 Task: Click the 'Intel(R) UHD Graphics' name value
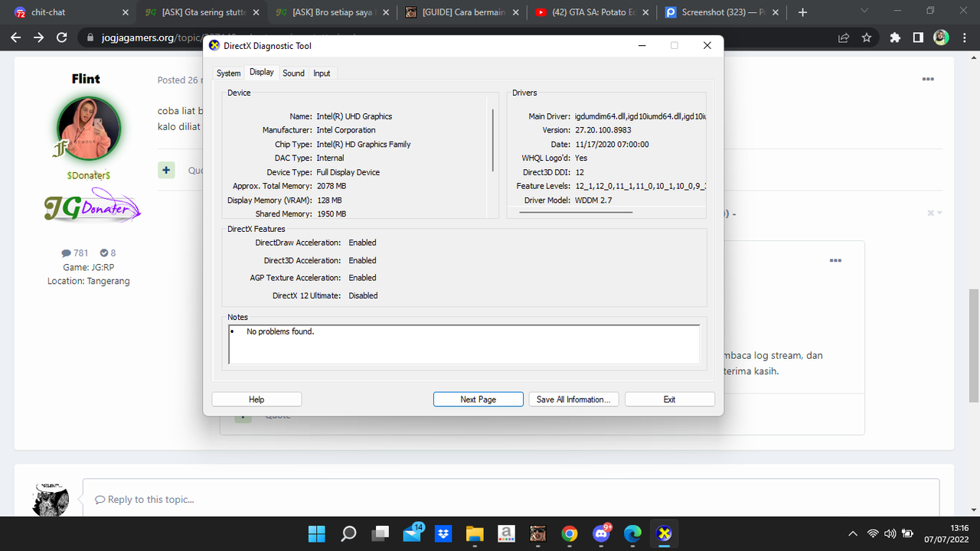coord(354,116)
